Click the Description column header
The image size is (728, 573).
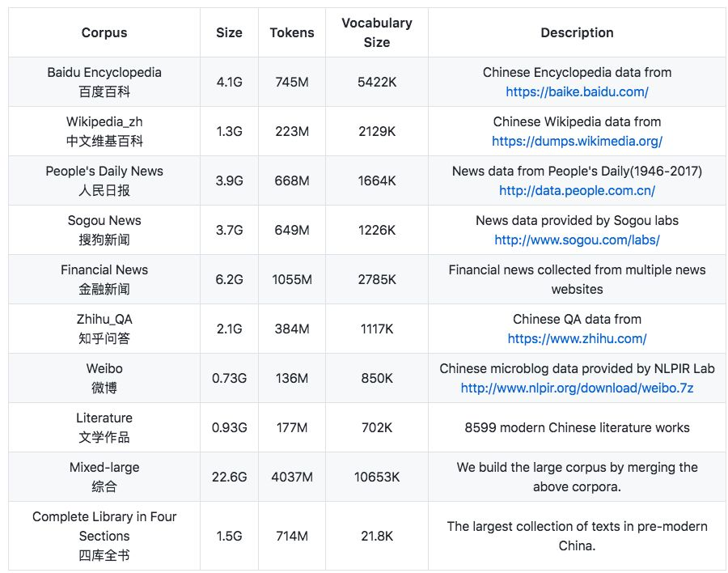click(x=577, y=32)
